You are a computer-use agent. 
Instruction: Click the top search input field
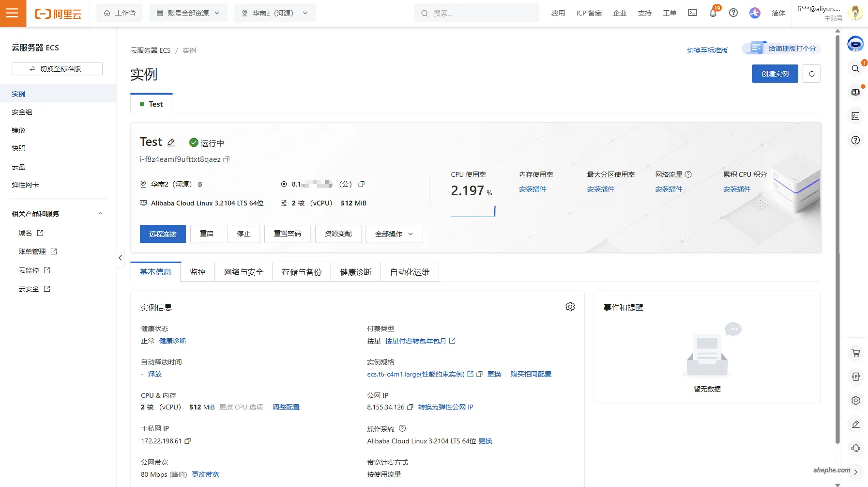pyautogui.click(x=476, y=13)
